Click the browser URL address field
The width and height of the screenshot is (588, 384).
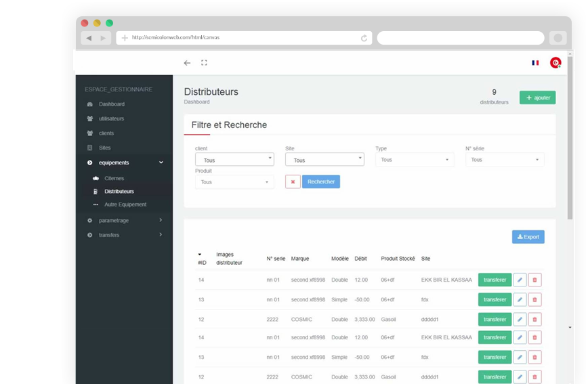(244, 38)
